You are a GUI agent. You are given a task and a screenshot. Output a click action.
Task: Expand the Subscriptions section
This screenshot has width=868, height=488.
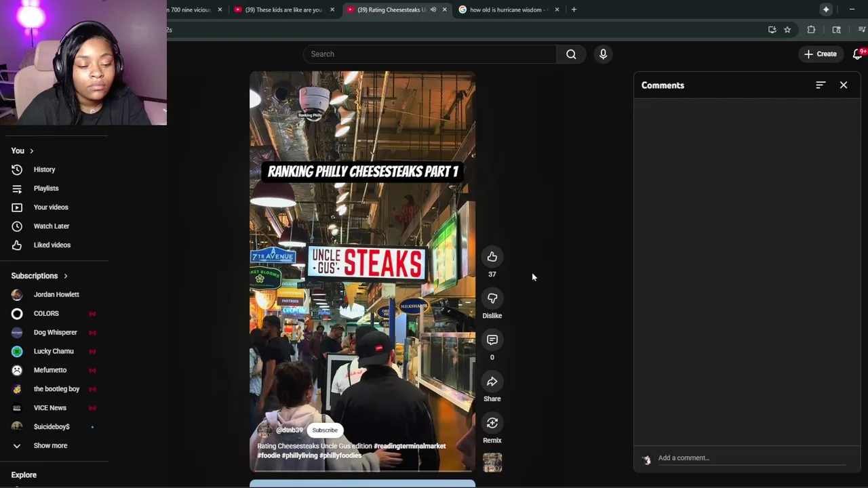(39, 276)
